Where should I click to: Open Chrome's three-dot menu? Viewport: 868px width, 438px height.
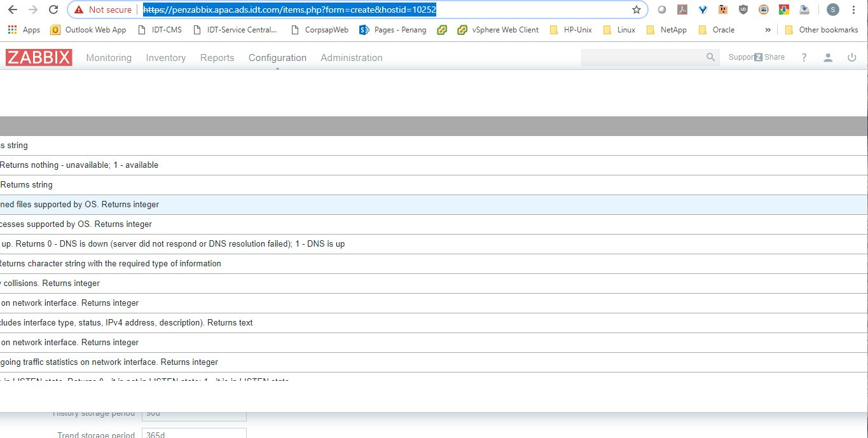pos(853,10)
